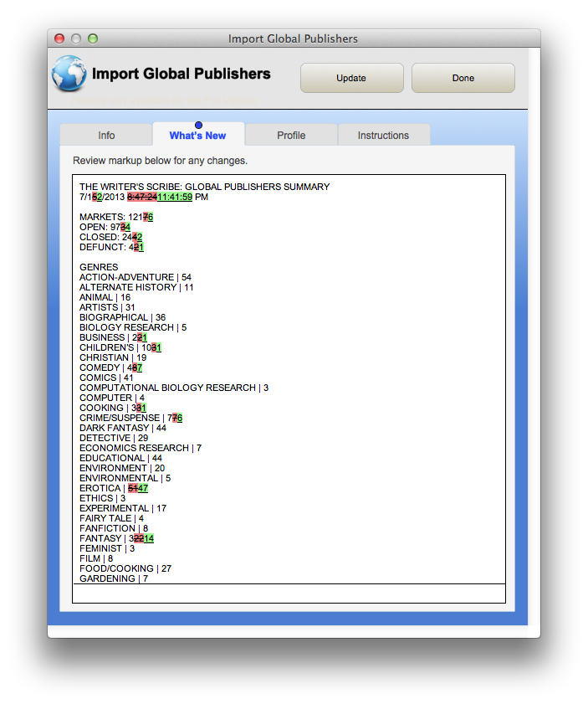Click the ENVIRONMENTAL | 5 row
Viewport: 588px width, 704px height.
[x=125, y=478]
